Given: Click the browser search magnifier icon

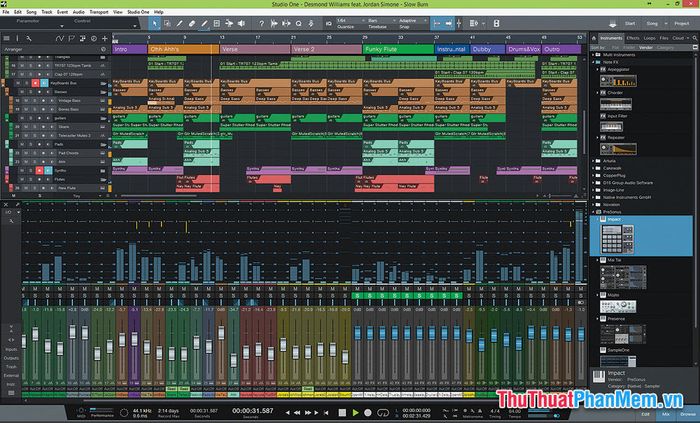Looking at the screenshot, I should 695,38.
